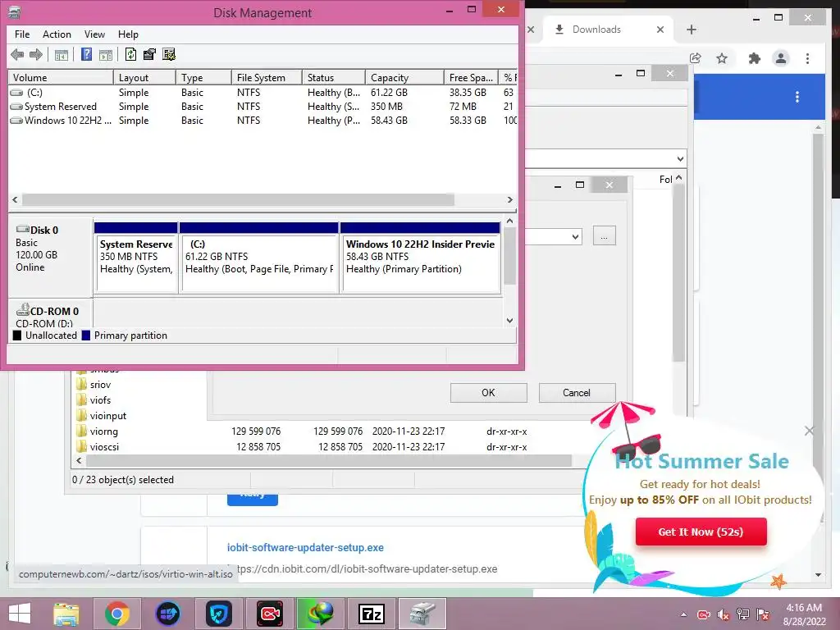840x630 pixels.
Task: Open the Help menu in Disk Management
Action: [128, 34]
